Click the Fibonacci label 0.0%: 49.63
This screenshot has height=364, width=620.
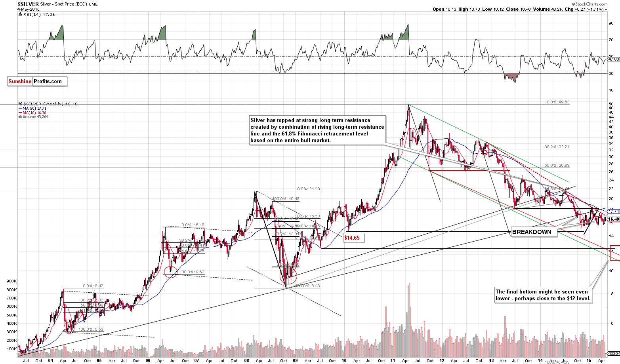(x=558, y=102)
